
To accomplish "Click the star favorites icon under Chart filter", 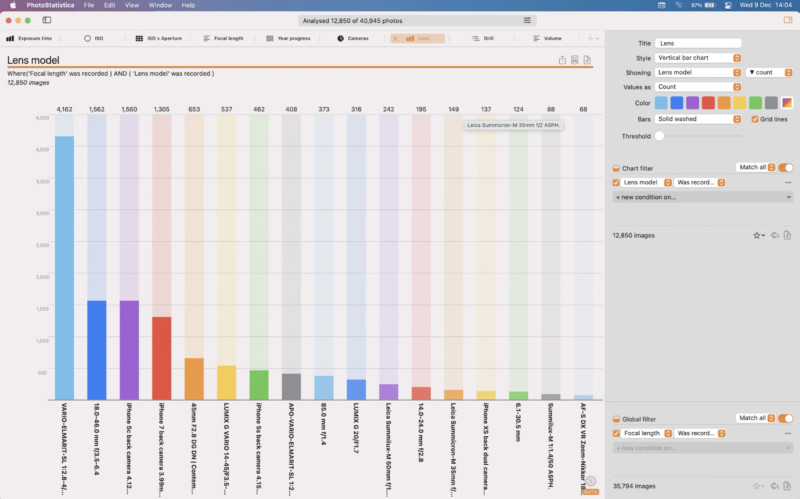I will point(757,236).
